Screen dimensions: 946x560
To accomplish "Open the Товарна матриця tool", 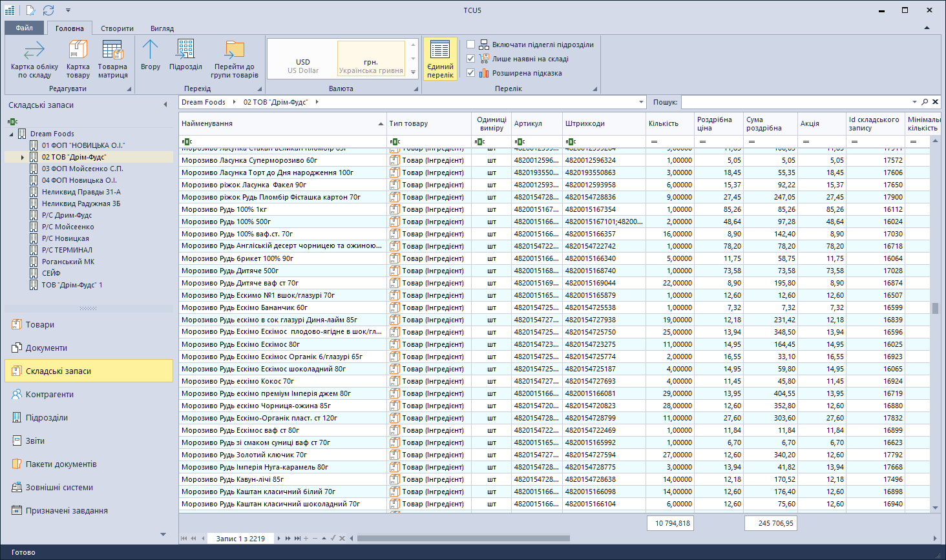I will [x=112, y=59].
